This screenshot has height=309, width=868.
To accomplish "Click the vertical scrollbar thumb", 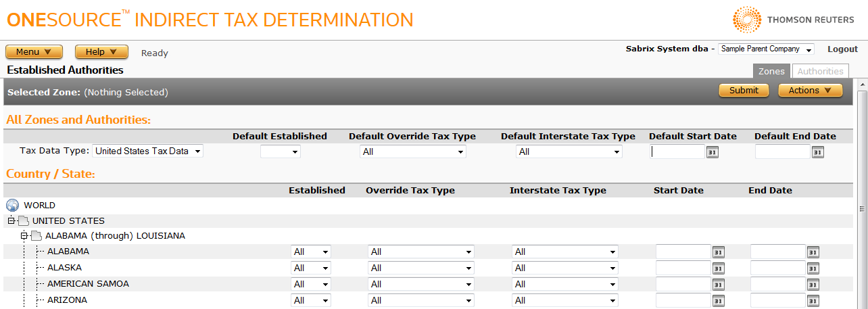I will click(862, 209).
